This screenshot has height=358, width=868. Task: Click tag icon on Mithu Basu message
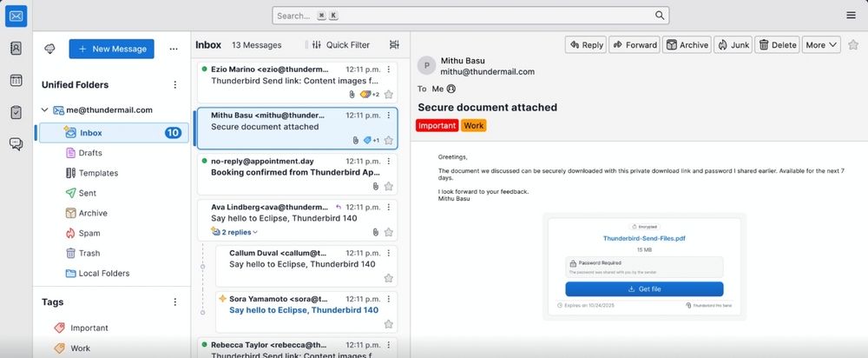pyautogui.click(x=367, y=141)
